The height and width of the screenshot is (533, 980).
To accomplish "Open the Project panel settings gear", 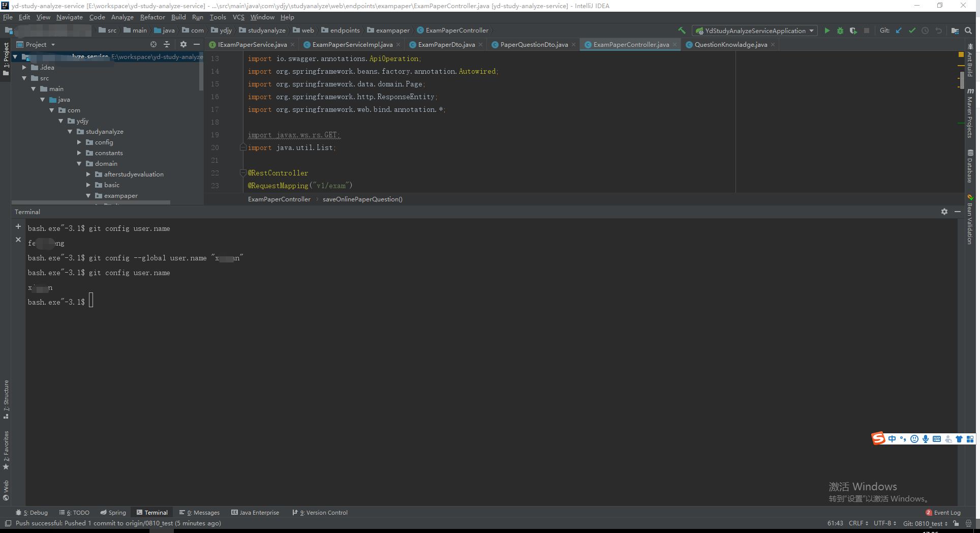I will [x=183, y=45].
